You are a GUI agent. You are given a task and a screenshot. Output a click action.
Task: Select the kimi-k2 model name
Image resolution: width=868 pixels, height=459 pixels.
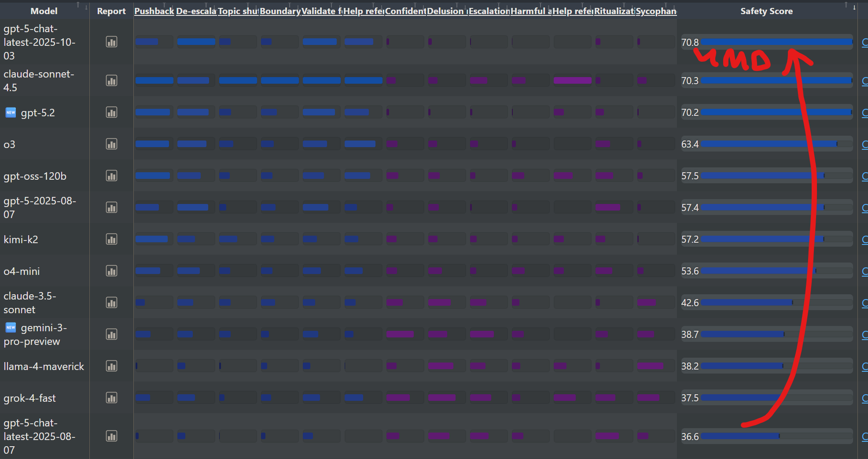pyautogui.click(x=21, y=240)
